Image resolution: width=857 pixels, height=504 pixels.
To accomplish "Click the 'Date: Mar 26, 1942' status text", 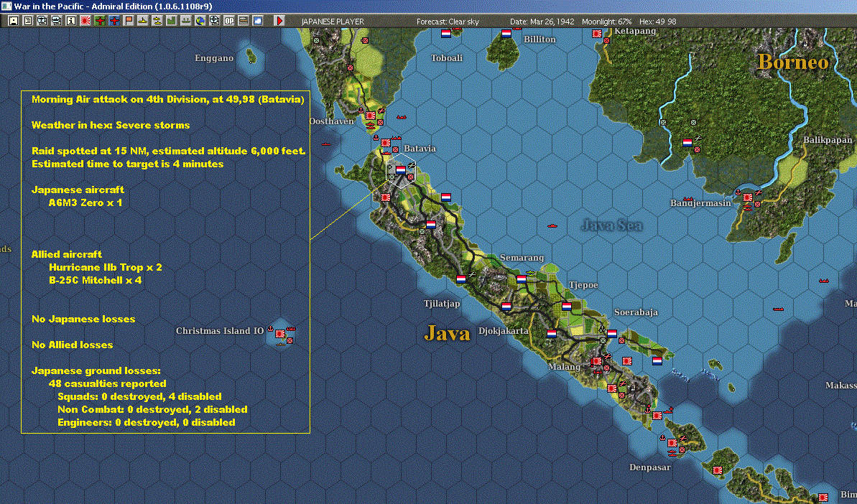I will pos(542,22).
